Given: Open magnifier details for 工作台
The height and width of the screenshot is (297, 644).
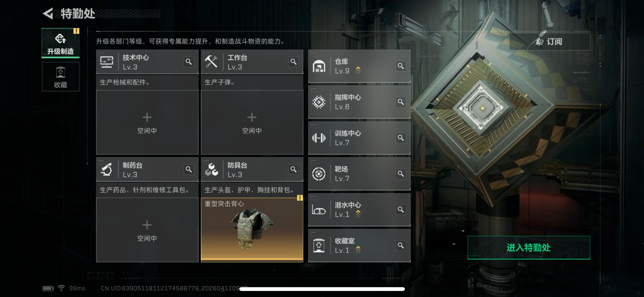Looking at the screenshot, I should point(294,62).
